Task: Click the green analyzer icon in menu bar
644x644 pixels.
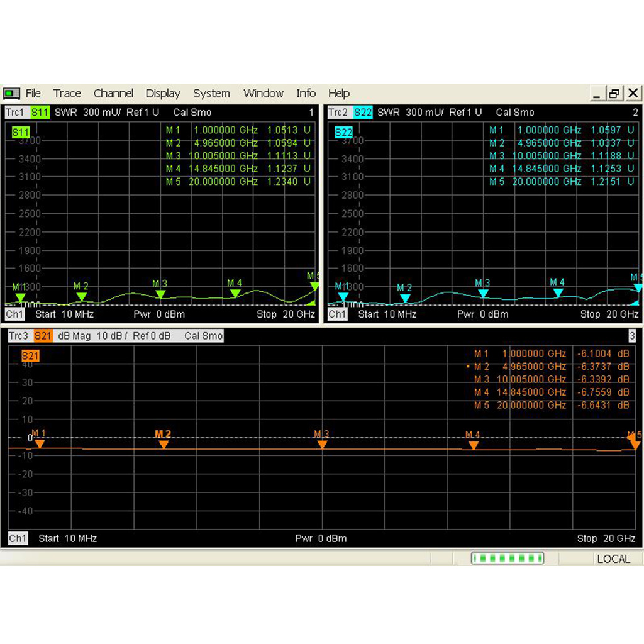Action: (11, 94)
